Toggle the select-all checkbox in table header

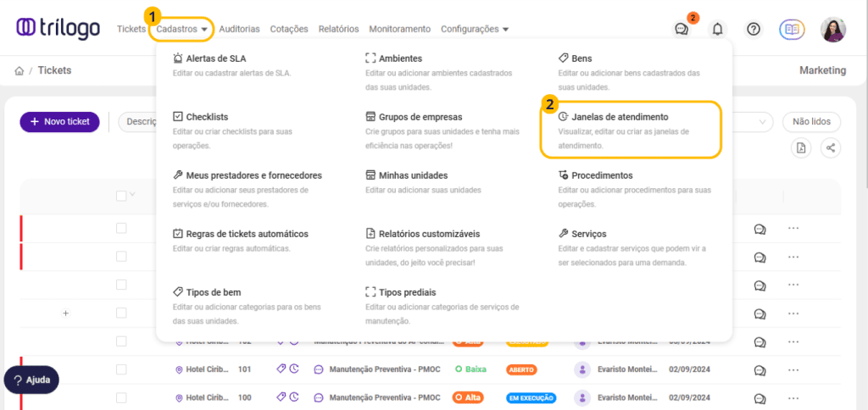[x=121, y=197]
